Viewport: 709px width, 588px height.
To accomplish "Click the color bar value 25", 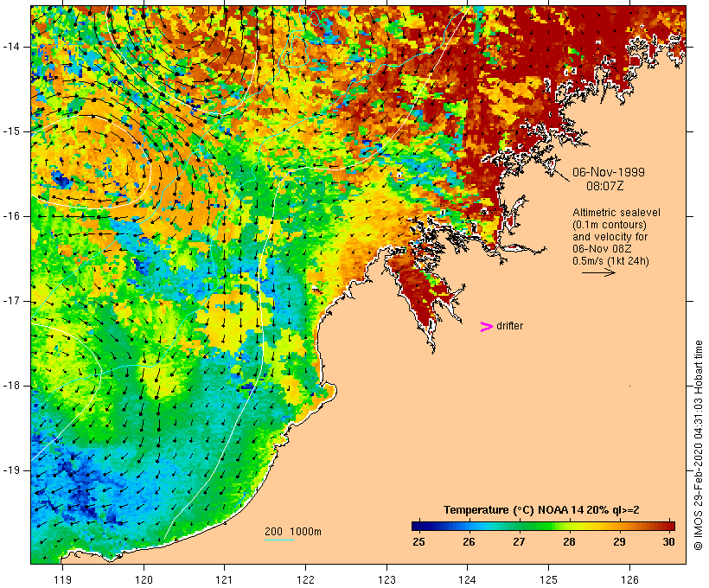I will click(x=418, y=542).
